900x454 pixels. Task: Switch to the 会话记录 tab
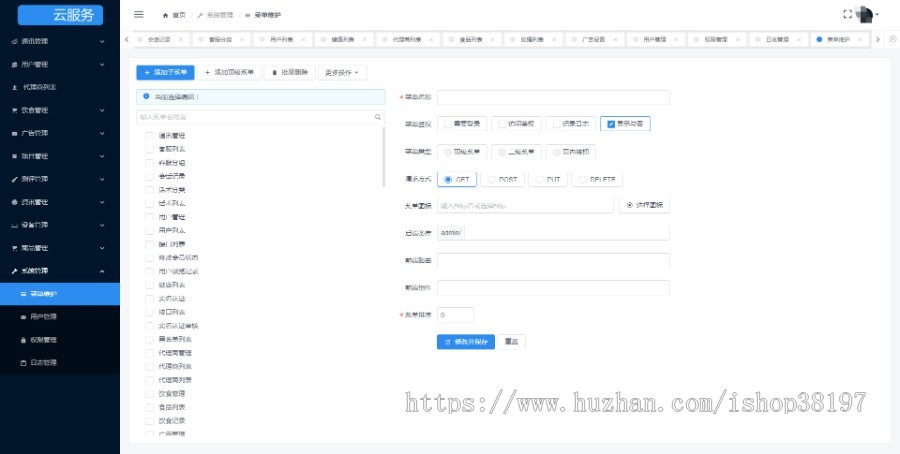coord(159,40)
